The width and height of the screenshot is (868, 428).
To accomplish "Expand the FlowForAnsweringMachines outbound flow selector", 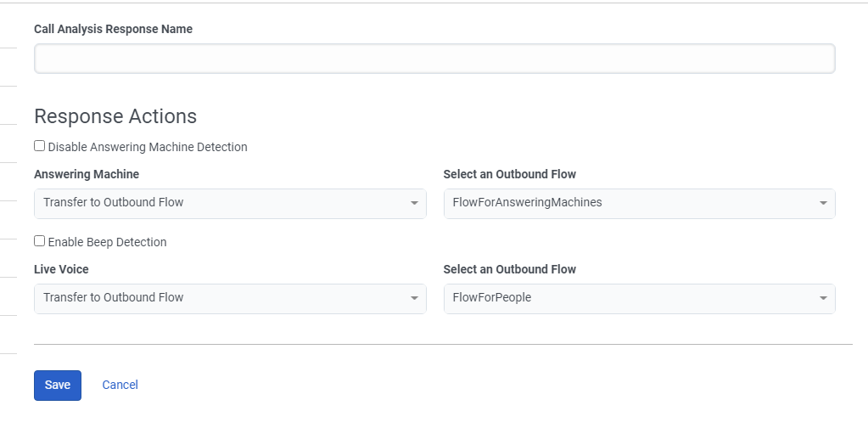I will pyautogui.click(x=630, y=203).
